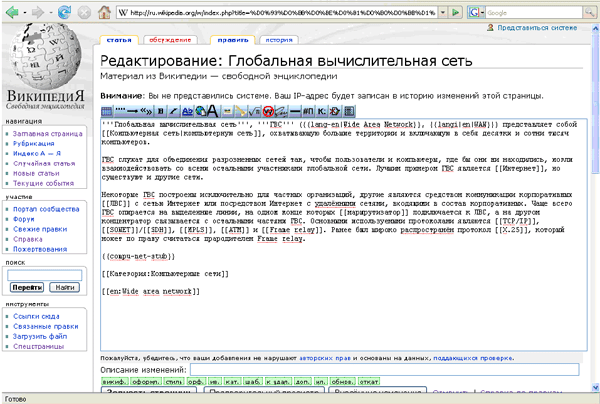Click the search magnifier icon in Google box
The width and height of the screenshot is (600, 404).
coord(589,12)
